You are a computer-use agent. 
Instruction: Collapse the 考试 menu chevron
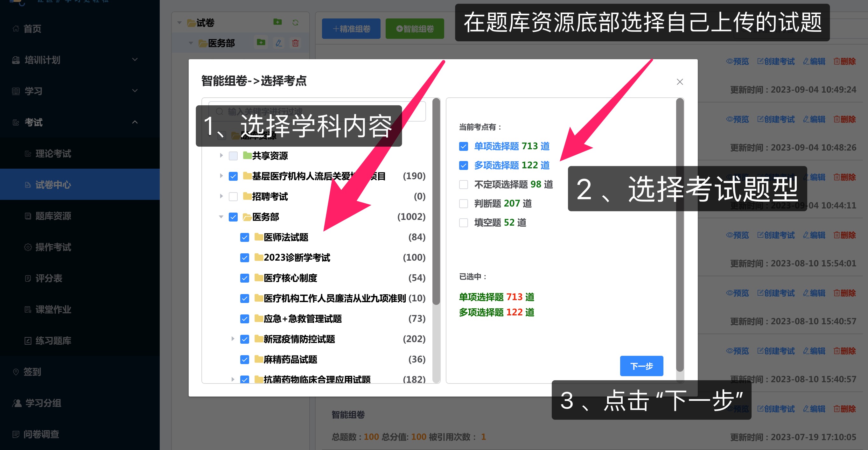(x=135, y=122)
